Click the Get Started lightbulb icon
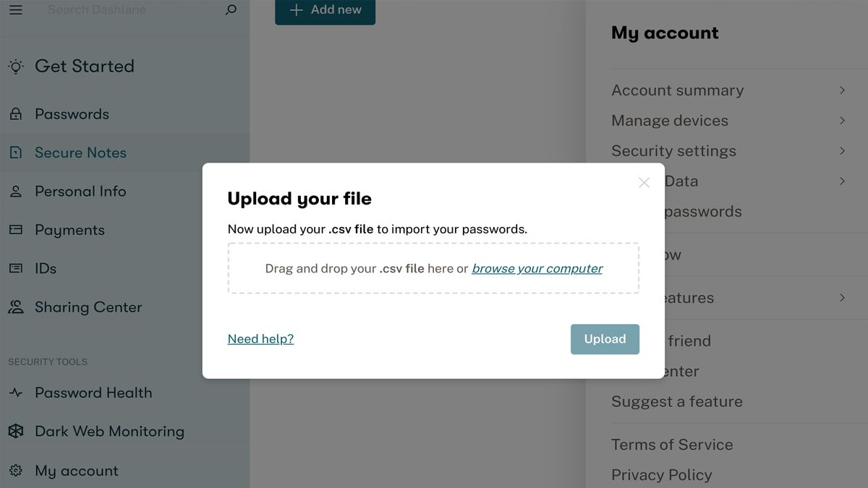The width and height of the screenshot is (868, 488). pyautogui.click(x=16, y=66)
